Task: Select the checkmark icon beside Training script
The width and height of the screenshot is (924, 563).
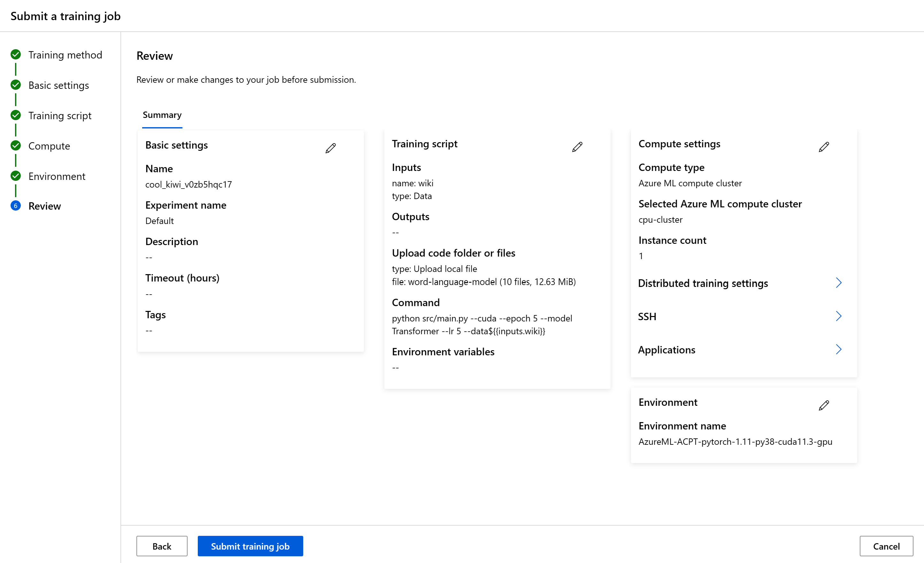Action: coord(15,115)
